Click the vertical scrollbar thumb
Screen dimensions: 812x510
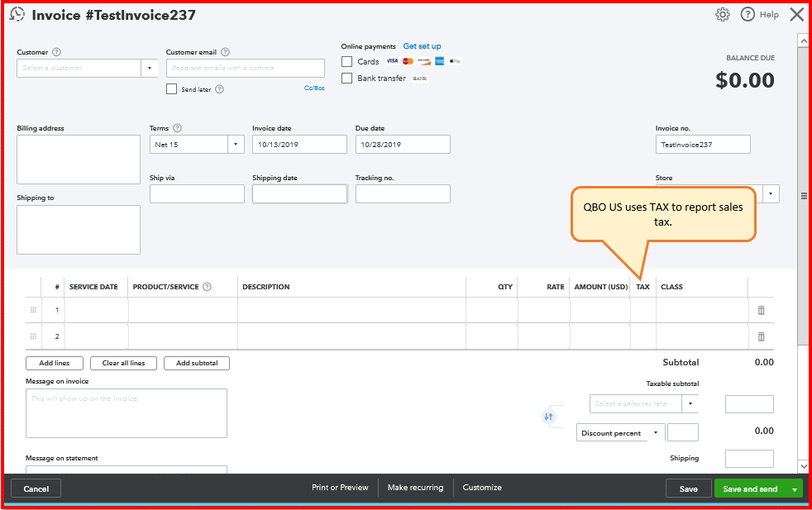[803, 196]
